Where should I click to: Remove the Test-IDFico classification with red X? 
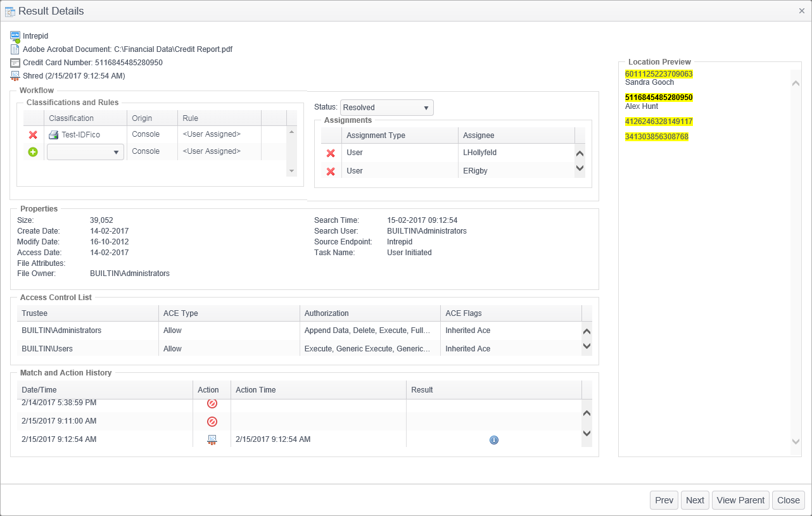(33, 135)
